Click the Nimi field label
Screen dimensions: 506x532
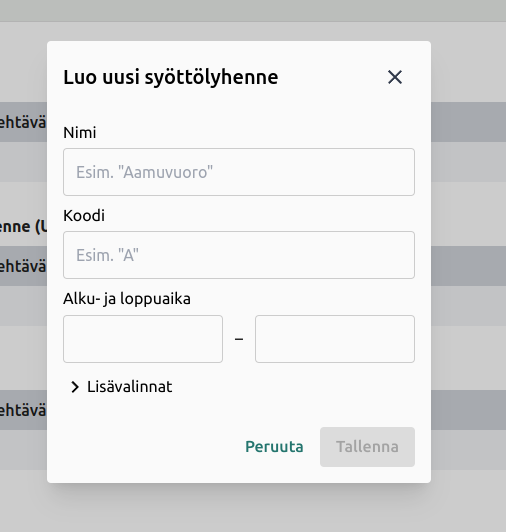click(x=80, y=132)
